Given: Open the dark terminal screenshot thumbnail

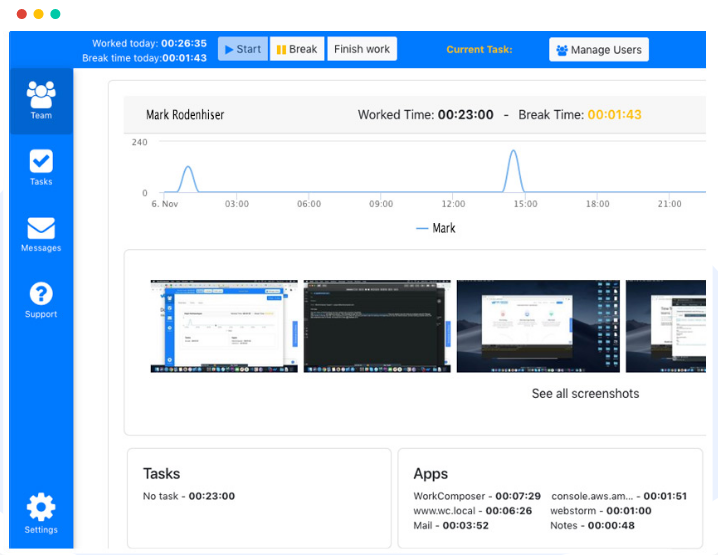Looking at the screenshot, I should coord(377,326).
